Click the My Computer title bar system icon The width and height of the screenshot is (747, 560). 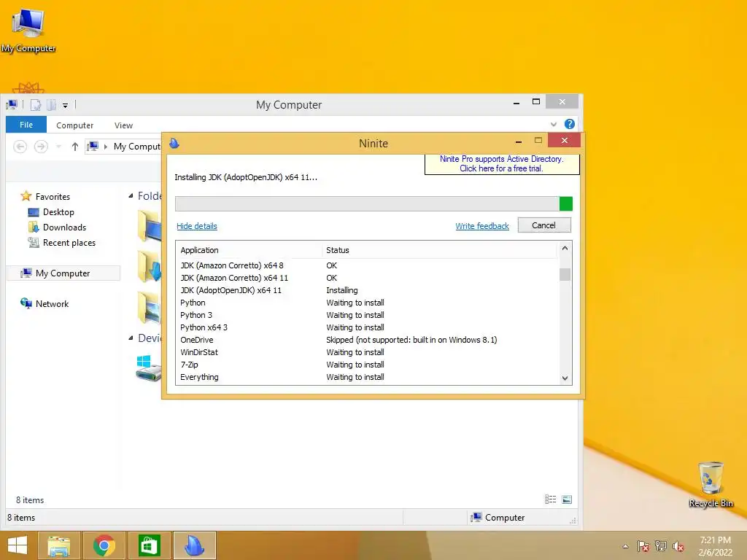pos(12,105)
